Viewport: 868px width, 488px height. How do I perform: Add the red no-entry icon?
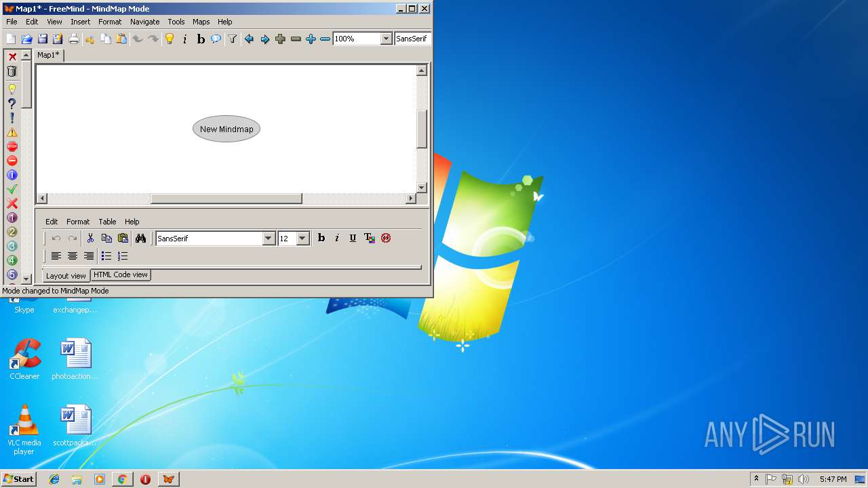(x=12, y=161)
